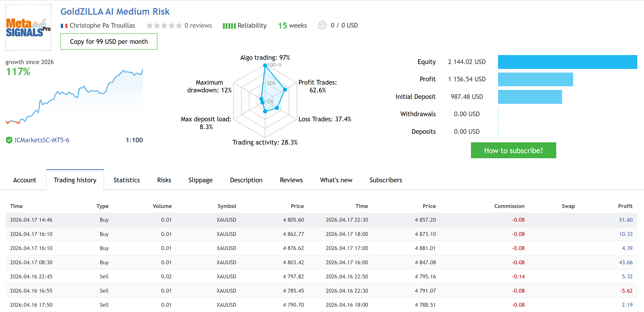Switch to the Statistics tab

126,180
